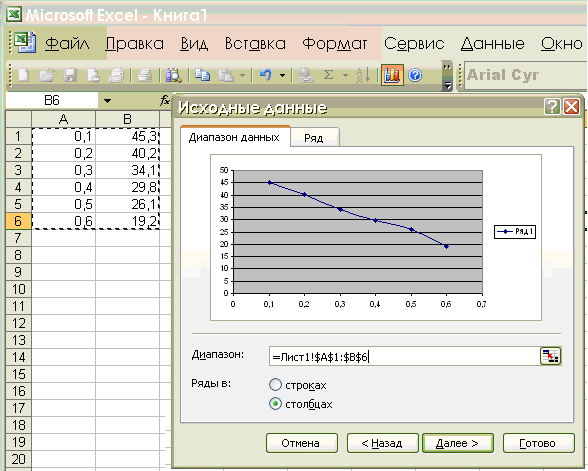
Task: Open the Вид menu
Action: click(x=194, y=44)
